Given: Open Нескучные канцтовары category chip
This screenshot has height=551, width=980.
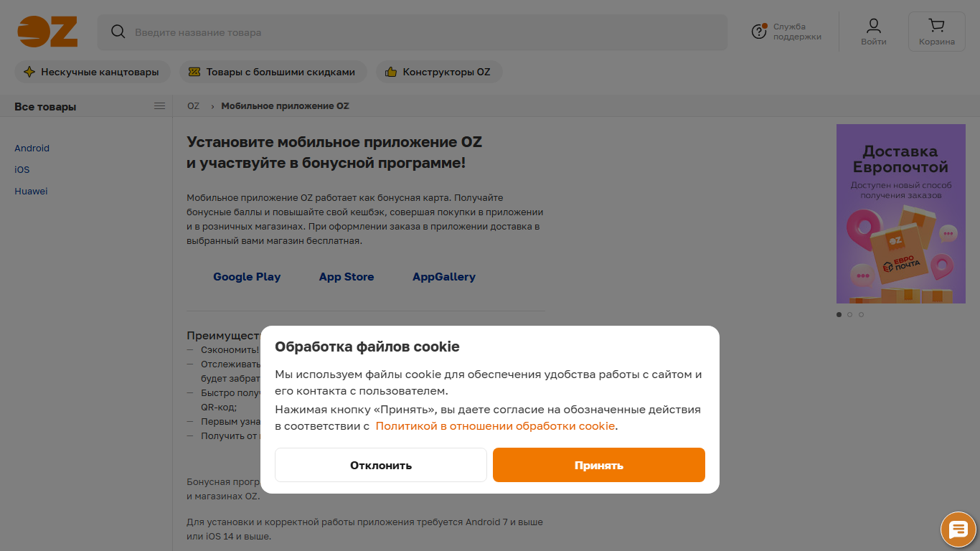Looking at the screenshot, I should [x=93, y=72].
